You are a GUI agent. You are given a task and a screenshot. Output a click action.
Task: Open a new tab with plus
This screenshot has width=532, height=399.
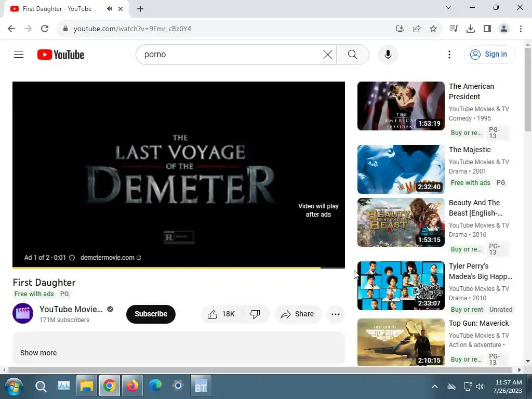140,9
